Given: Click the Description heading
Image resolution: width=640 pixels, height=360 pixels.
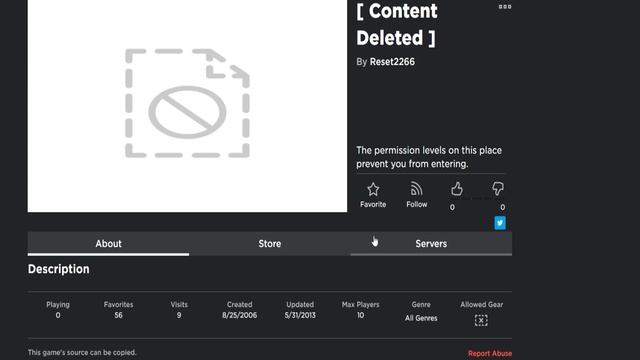Looking at the screenshot, I should click(x=59, y=269).
